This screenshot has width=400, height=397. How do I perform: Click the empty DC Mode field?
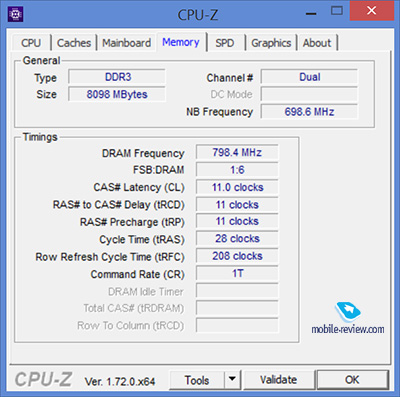[309, 94]
